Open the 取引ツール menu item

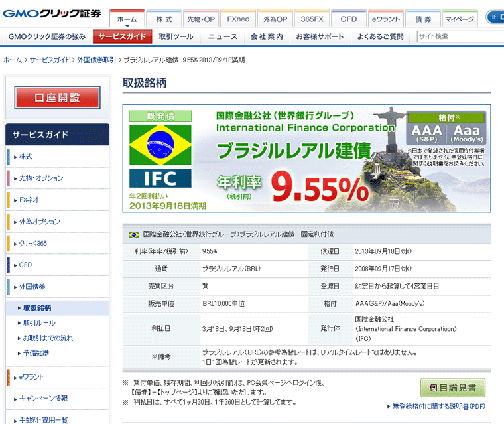(176, 36)
